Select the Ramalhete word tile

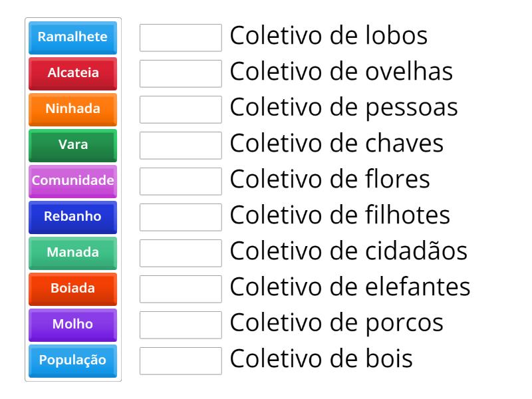(x=72, y=38)
